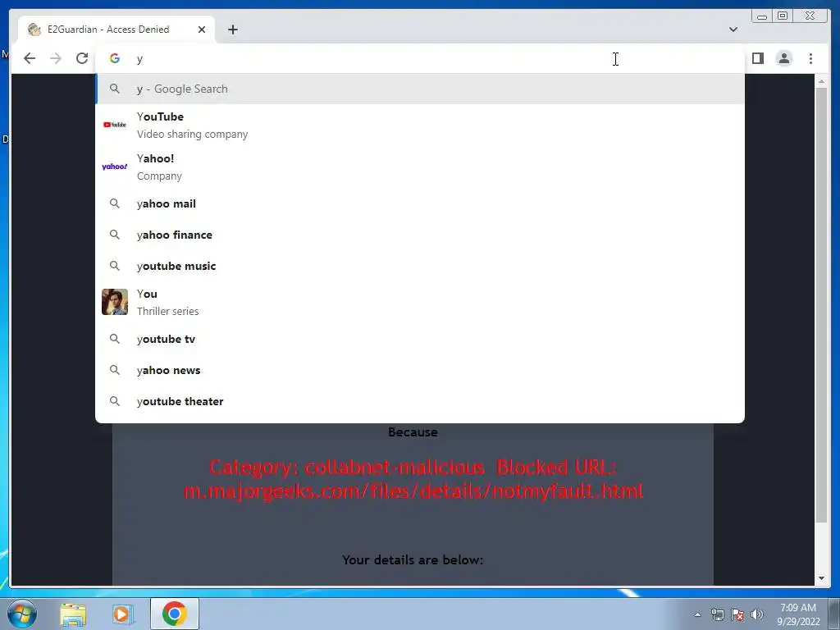Click the search icon beside 'youtube tv'
The image size is (840, 630).
(x=115, y=339)
